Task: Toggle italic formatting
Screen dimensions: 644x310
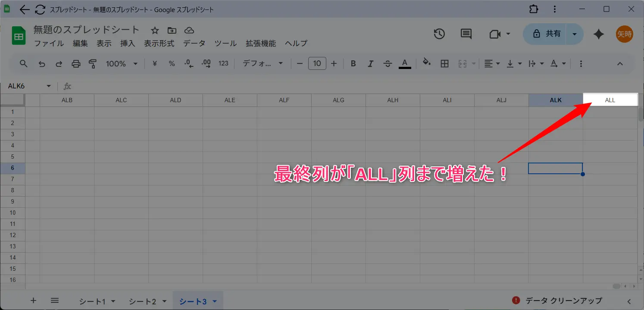Action: tap(370, 64)
